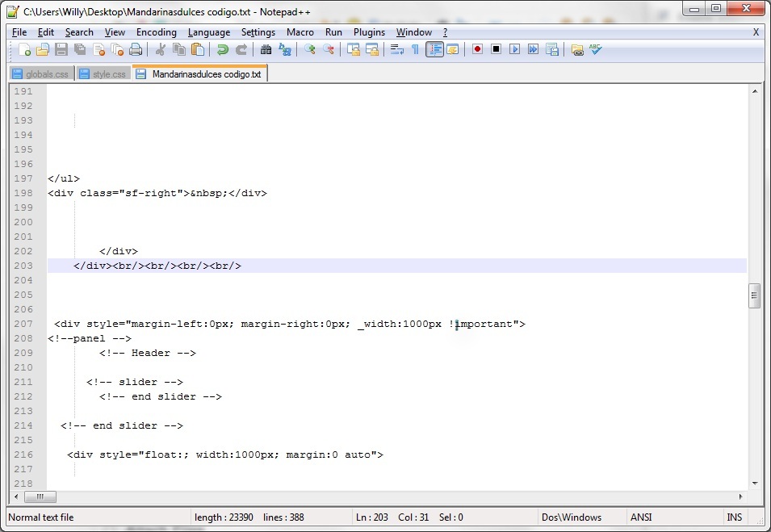Toggle the indent guide button
Screen dimensions: 771x532
pos(434,49)
